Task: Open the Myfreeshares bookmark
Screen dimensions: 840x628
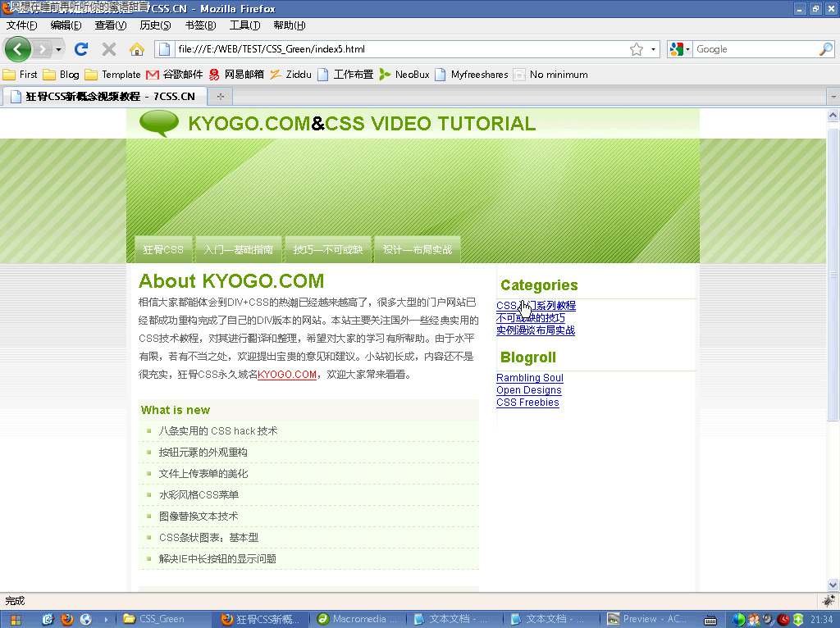Action: coord(472,75)
